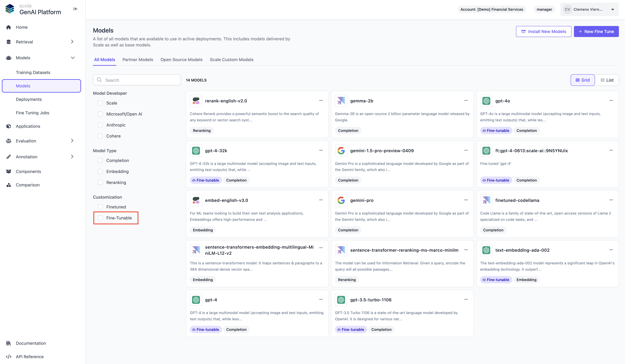Click the Components box icon
Screen dimensions: 625x364
point(9,171)
